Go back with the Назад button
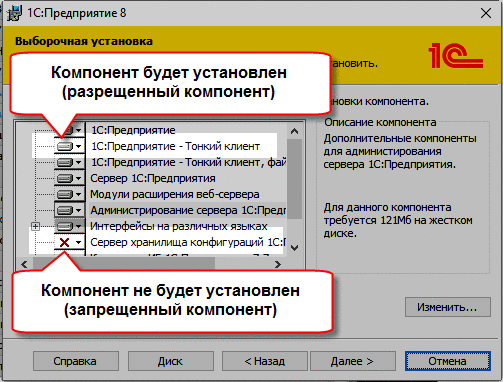This screenshot has height=382, width=503. pos(265,361)
